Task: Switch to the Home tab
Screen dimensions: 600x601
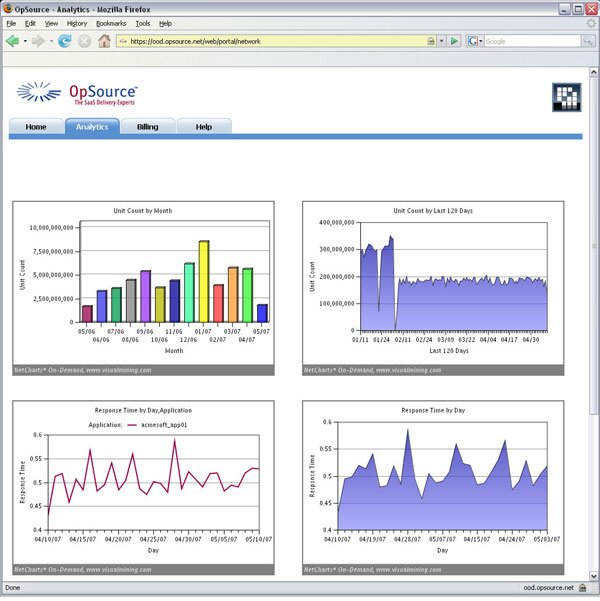Action: [x=36, y=127]
